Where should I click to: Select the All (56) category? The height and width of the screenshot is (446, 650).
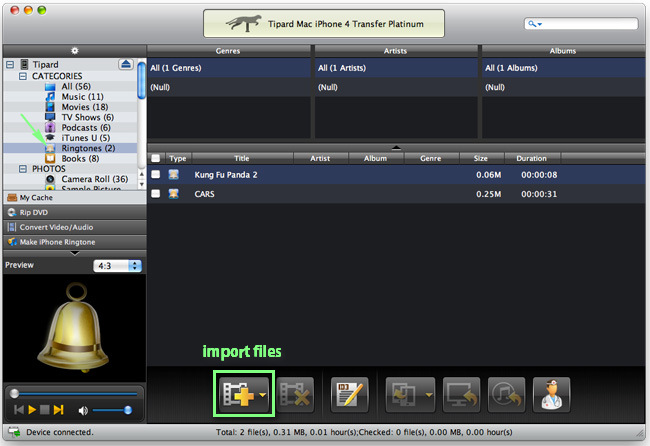pos(76,86)
